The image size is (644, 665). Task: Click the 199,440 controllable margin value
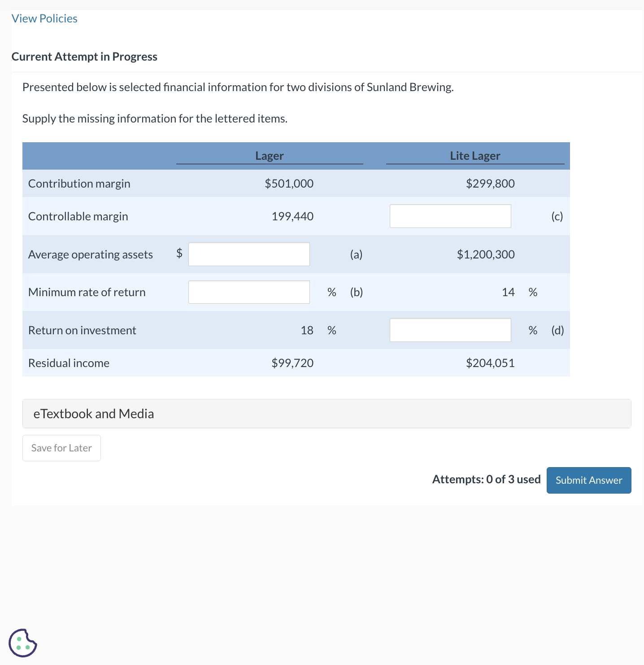(292, 216)
